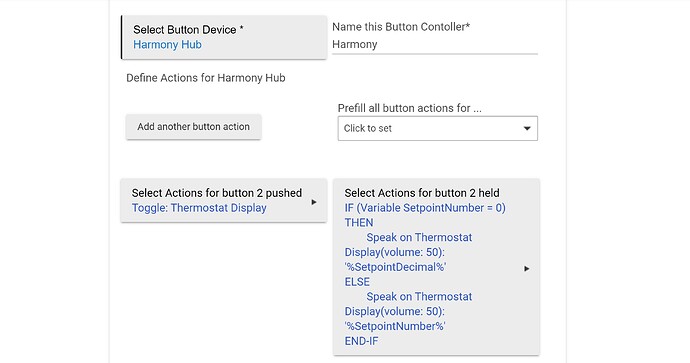The width and height of the screenshot is (690, 363).
Task: Click the Name this Button Contoller label
Action: tap(401, 27)
